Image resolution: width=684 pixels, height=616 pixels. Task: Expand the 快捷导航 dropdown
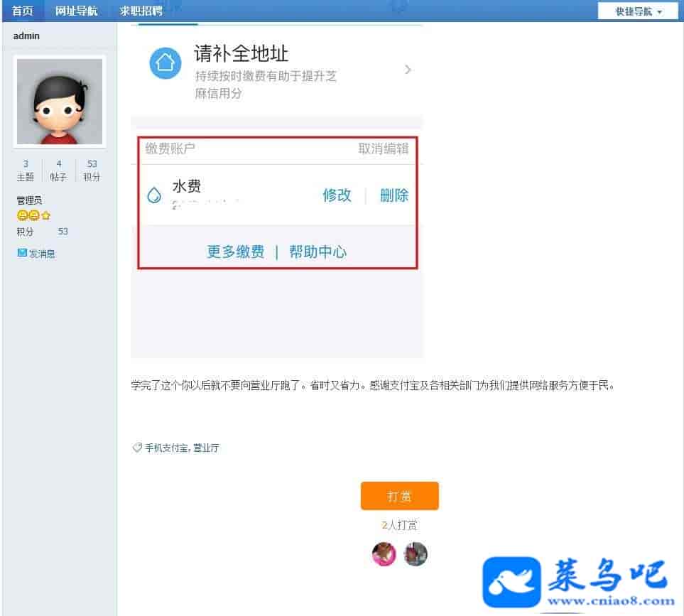pos(638,11)
